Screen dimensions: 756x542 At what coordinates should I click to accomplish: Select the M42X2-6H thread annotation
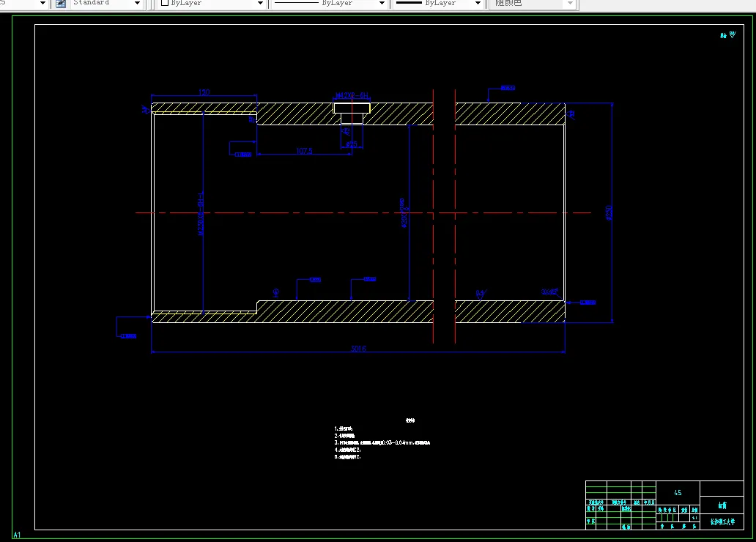(x=352, y=95)
